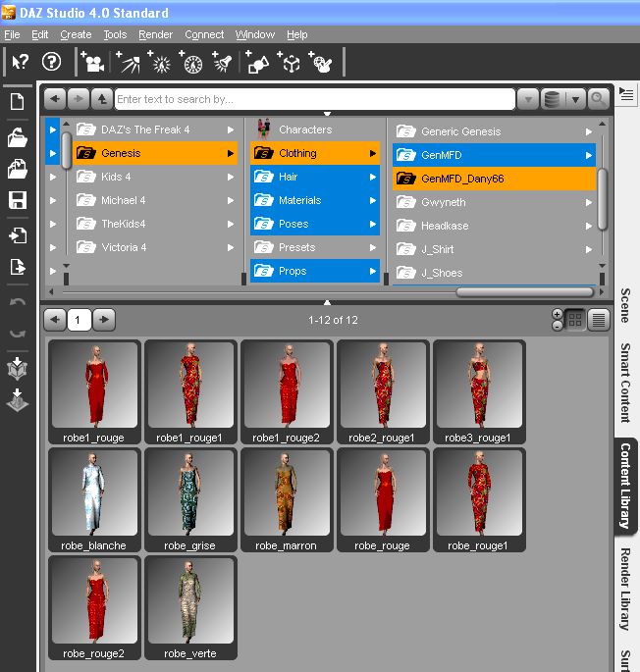Viewport: 640px width, 672px height.
Task: Open the Connect menu
Action: pos(204,34)
